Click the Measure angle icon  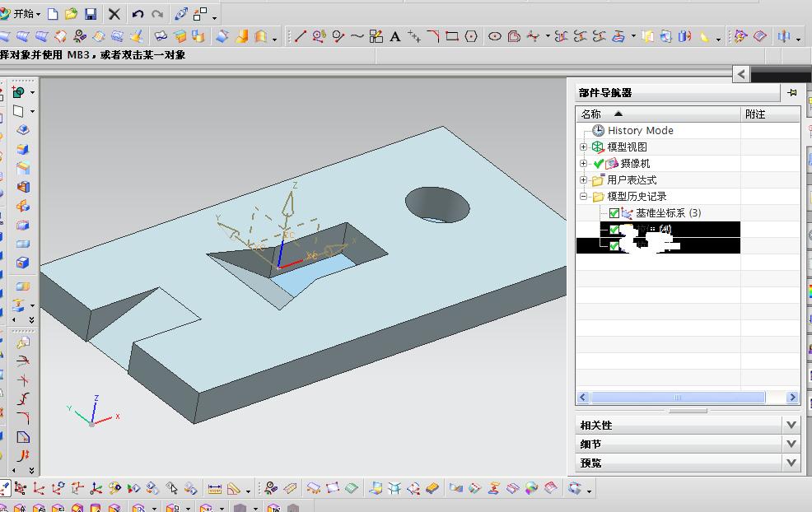pos(234,489)
